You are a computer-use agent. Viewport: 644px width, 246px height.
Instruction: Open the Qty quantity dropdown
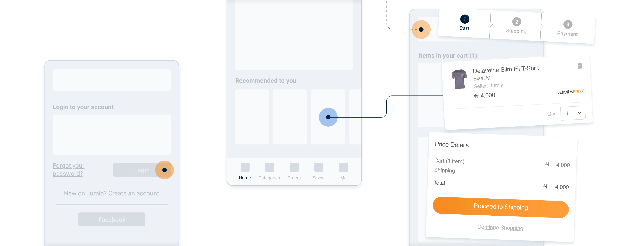click(572, 113)
